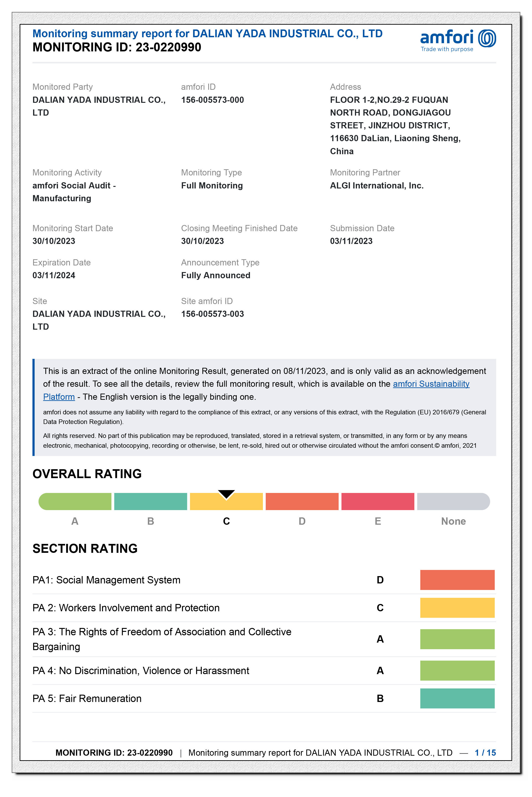532x797 pixels.
Task: Open the amfori Sustainability Platform link
Action: click(431, 384)
